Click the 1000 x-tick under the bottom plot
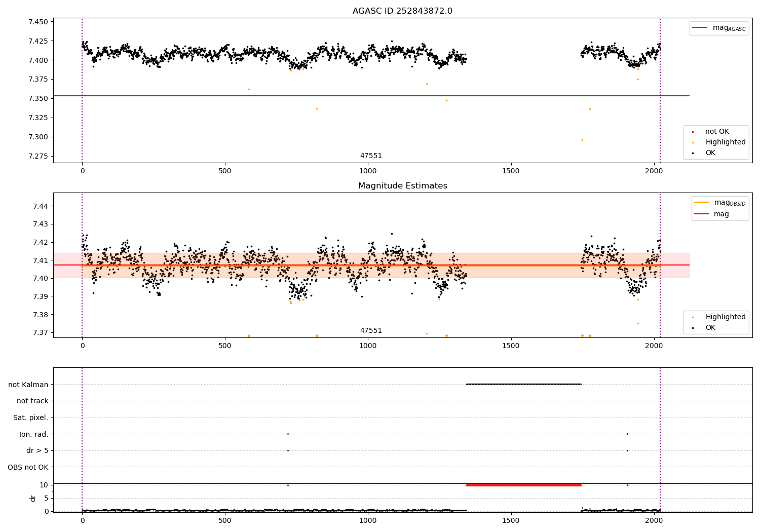The height and width of the screenshot is (532, 760). 368,520
